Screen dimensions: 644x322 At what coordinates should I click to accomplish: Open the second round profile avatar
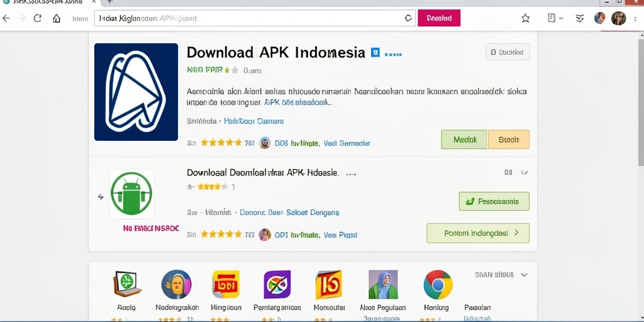(619, 18)
